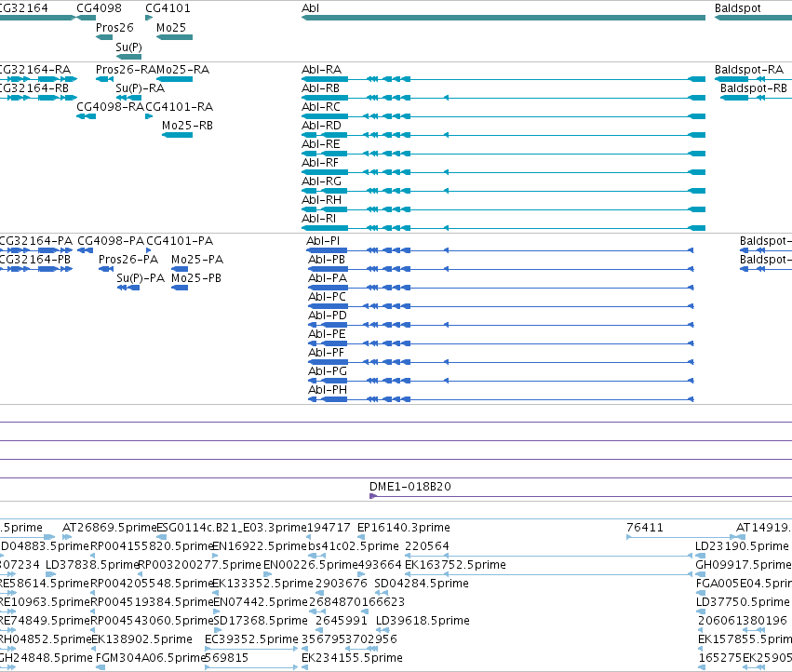This screenshot has height=672, width=792.
Task: Select the EK163752.5prime feature label
Action: tap(456, 565)
